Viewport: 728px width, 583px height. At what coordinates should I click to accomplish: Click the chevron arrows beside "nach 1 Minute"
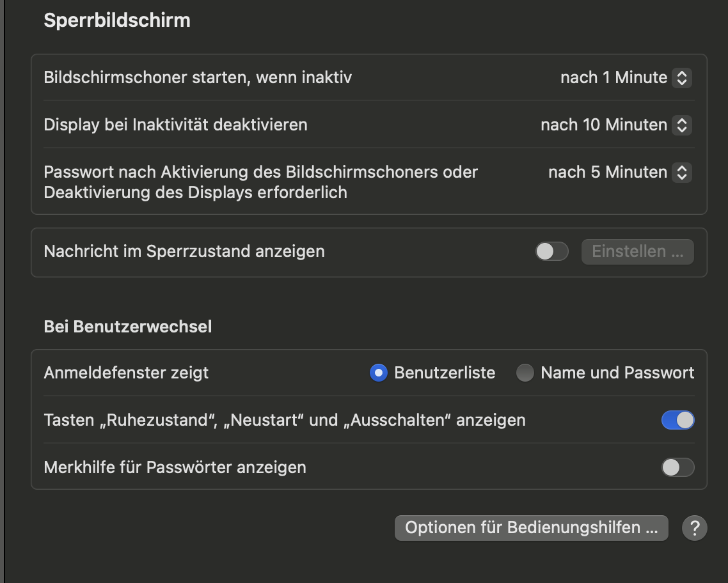click(x=682, y=78)
